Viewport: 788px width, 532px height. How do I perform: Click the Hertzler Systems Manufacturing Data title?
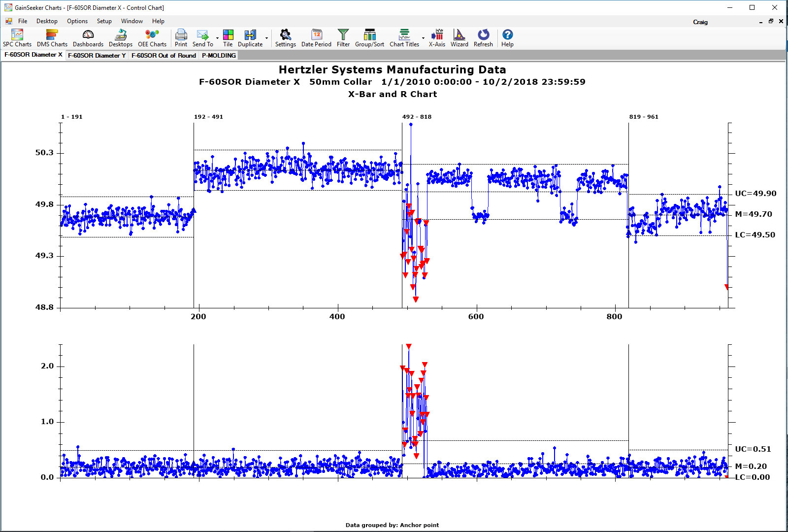(392, 70)
